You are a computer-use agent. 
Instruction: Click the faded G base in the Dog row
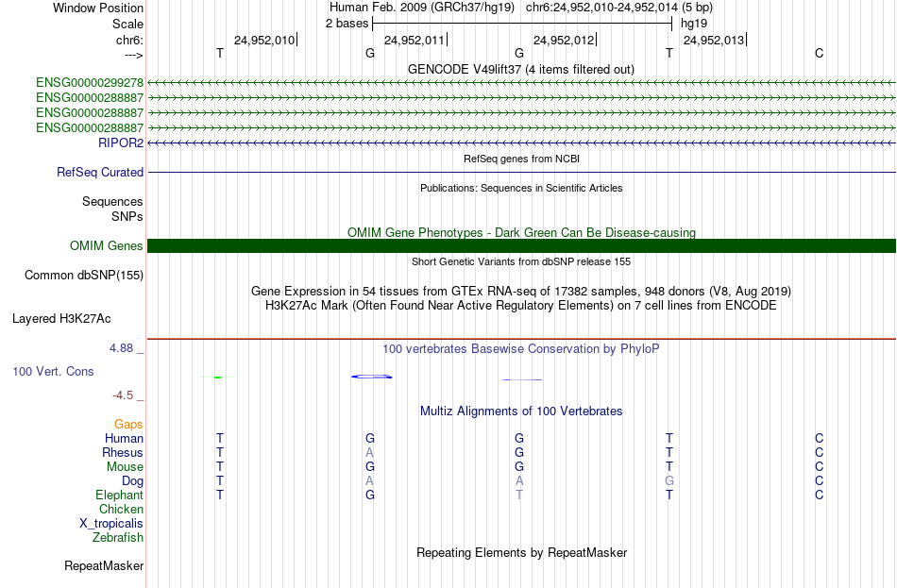pyautogui.click(x=669, y=481)
